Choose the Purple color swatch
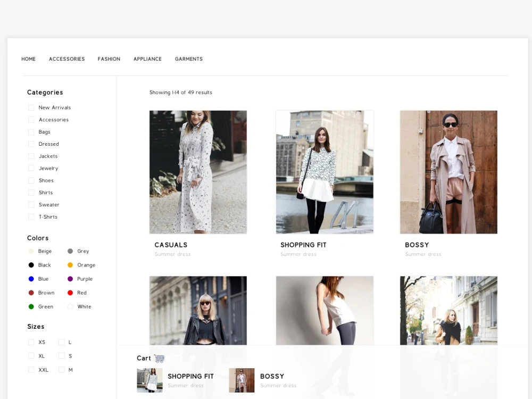Viewport: 532px width, 399px height. (70, 279)
